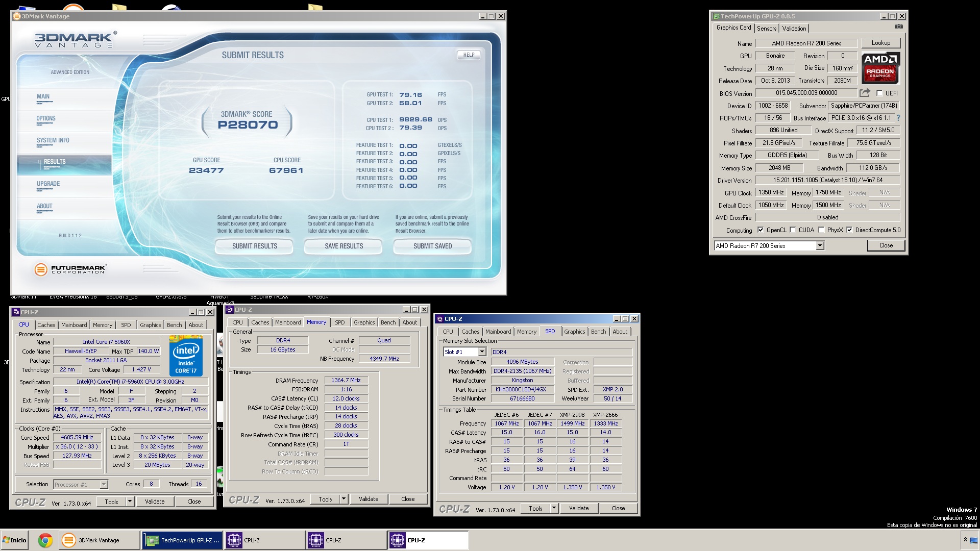Screen dimensions: 980x551
Task: Expand Tools dropdown arrow in CPU-Z Memory window
Action: 344,499
